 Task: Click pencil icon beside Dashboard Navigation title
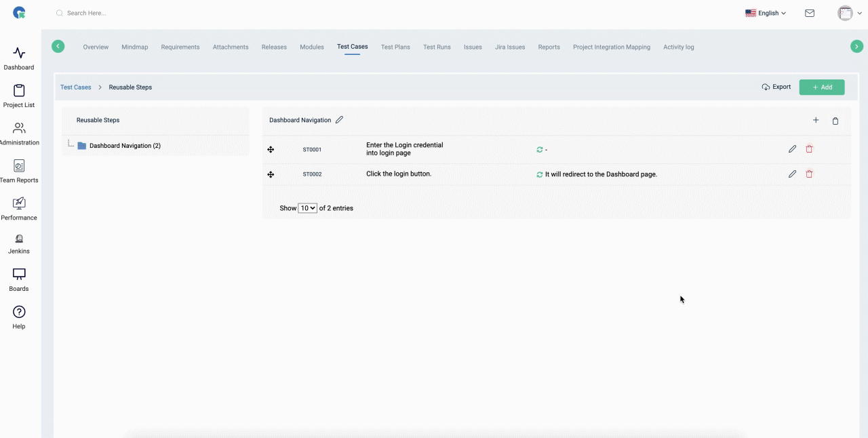340,120
